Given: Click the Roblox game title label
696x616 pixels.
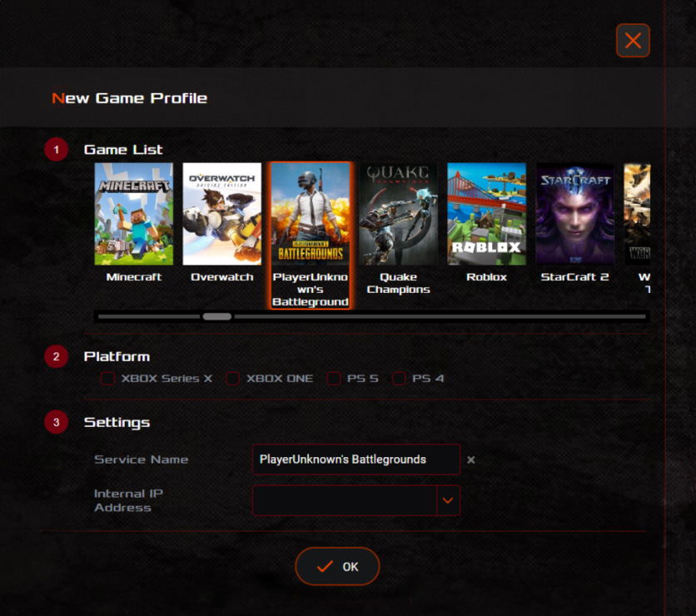Looking at the screenshot, I should [486, 277].
